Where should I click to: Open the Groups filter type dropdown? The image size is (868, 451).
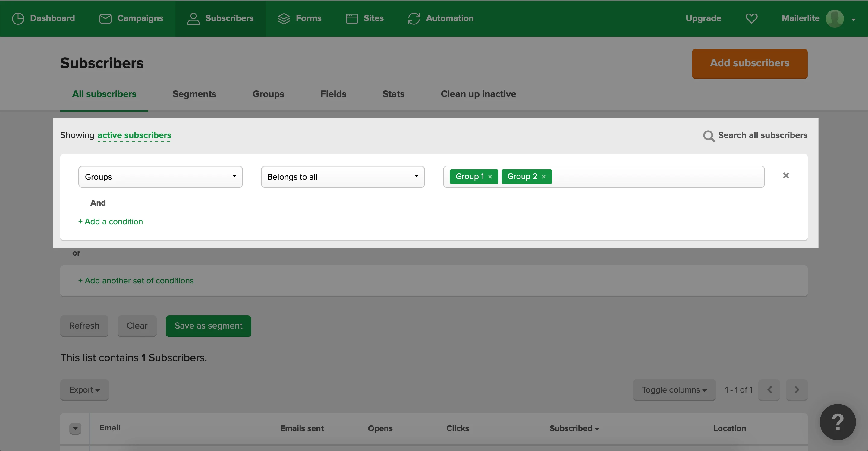(160, 177)
